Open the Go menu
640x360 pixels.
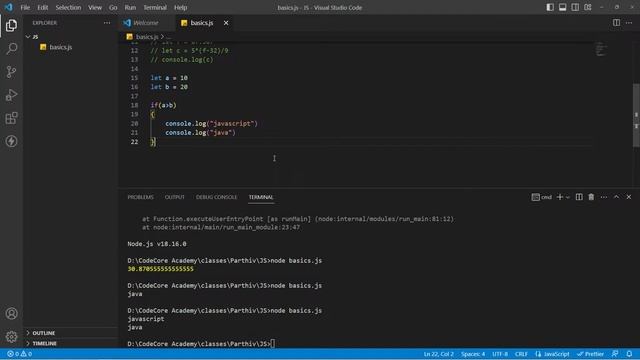[x=113, y=7]
